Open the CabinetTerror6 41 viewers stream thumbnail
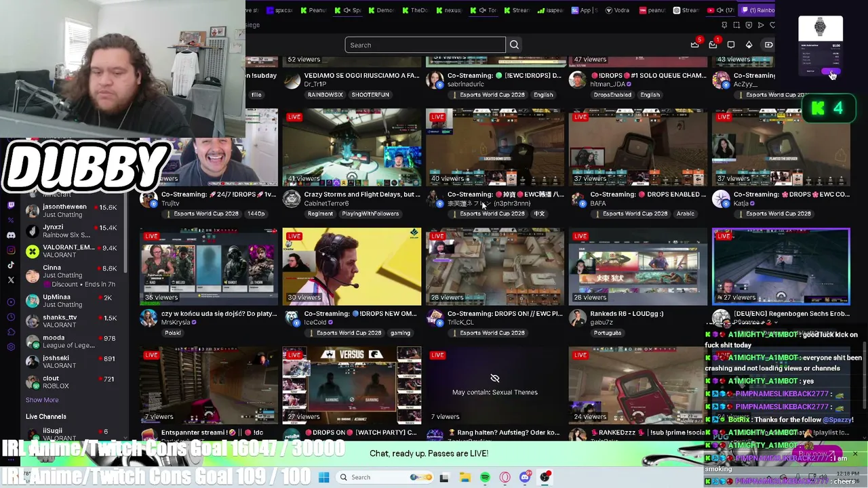The width and height of the screenshot is (868, 488). [x=352, y=148]
